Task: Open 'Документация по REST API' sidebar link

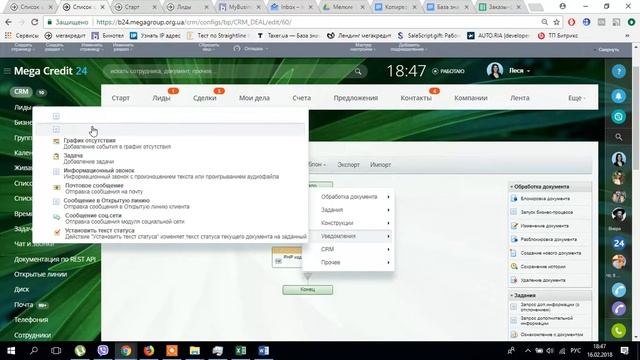Action: 55,259
